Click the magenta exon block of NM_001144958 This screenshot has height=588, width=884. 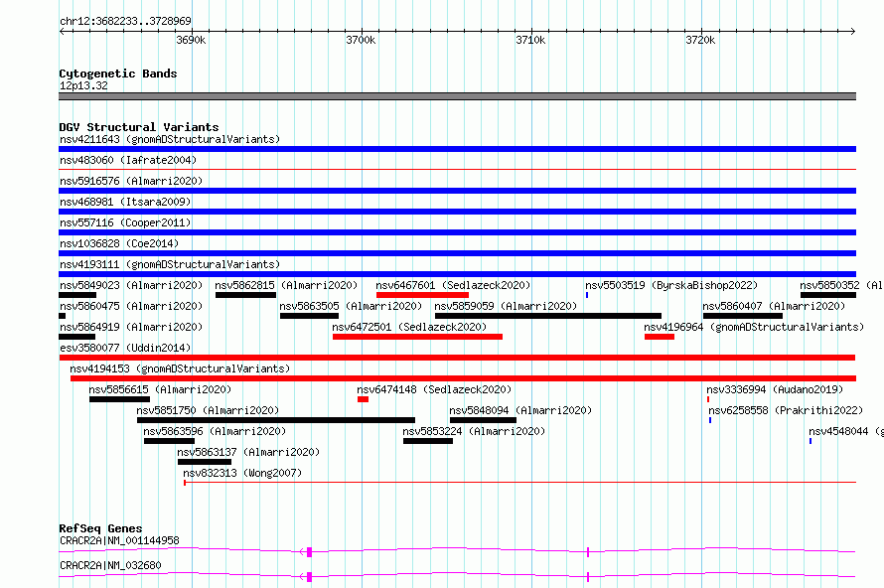tap(310, 552)
